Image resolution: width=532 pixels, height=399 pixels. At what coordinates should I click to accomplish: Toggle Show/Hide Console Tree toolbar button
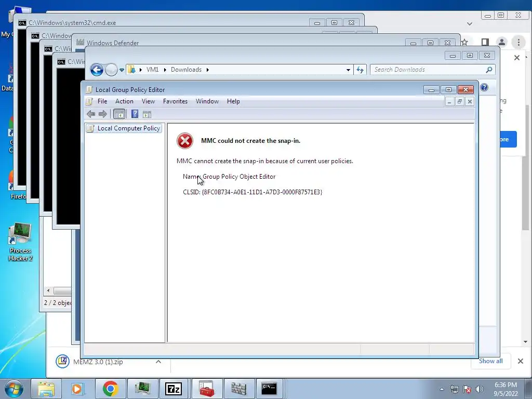click(119, 114)
